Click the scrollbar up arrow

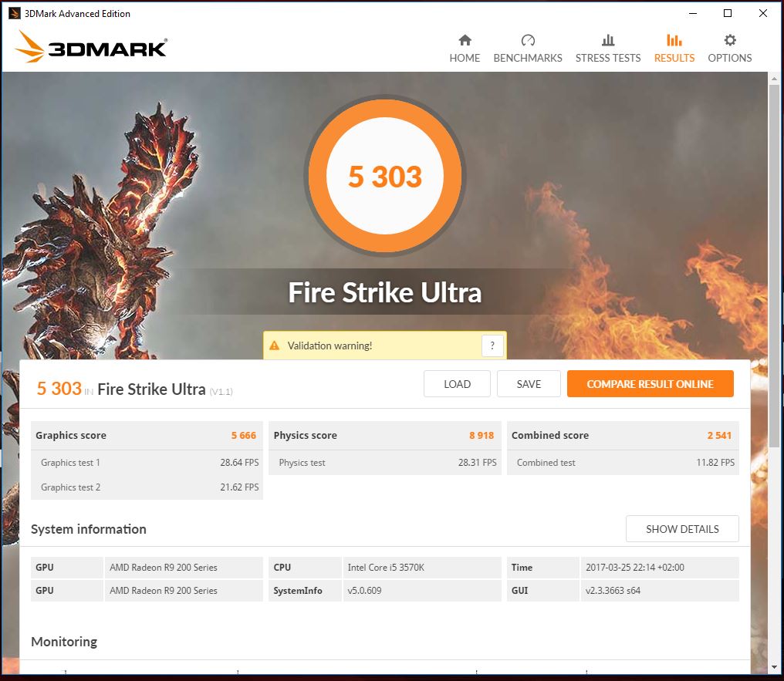774,79
